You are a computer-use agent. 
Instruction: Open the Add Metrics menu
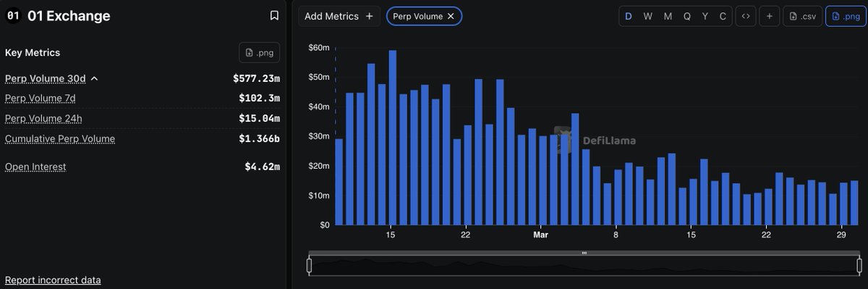click(339, 16)
